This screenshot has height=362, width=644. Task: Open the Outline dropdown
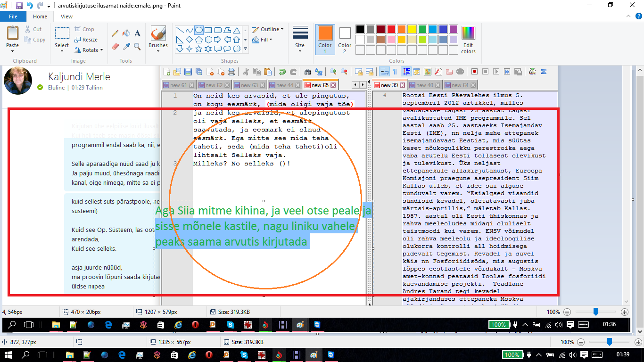268,29
